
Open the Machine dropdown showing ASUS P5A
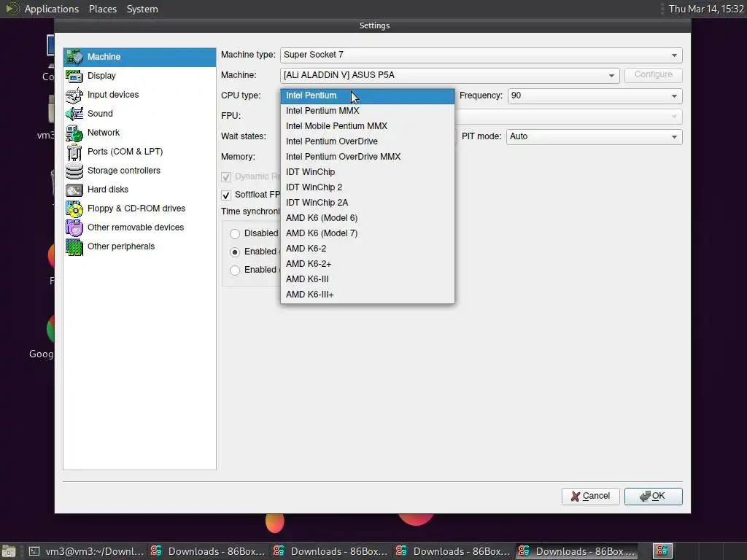click(x=449, y=75)
